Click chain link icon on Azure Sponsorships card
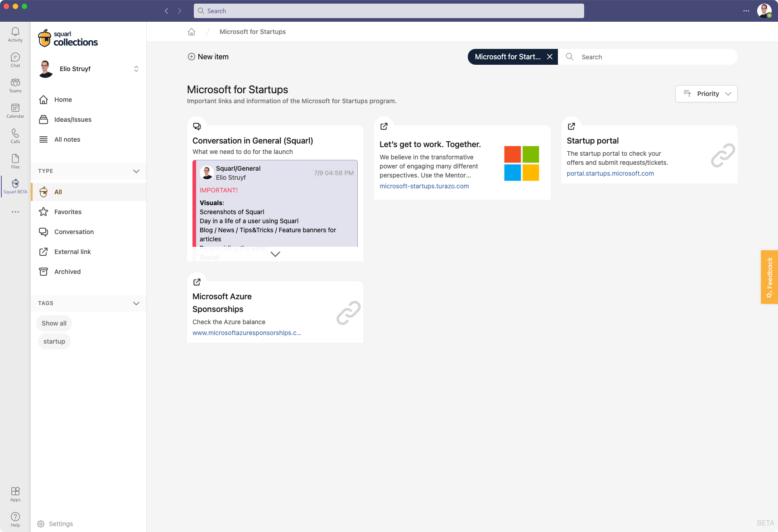The image size is (778, 532). (349, 313)
